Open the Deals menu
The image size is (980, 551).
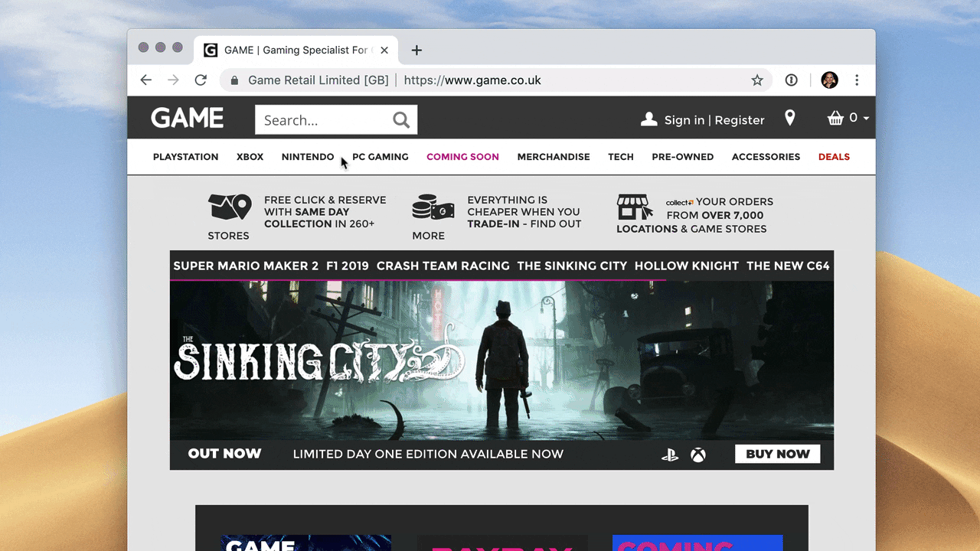pyautogui.click(x=834, y=157)
